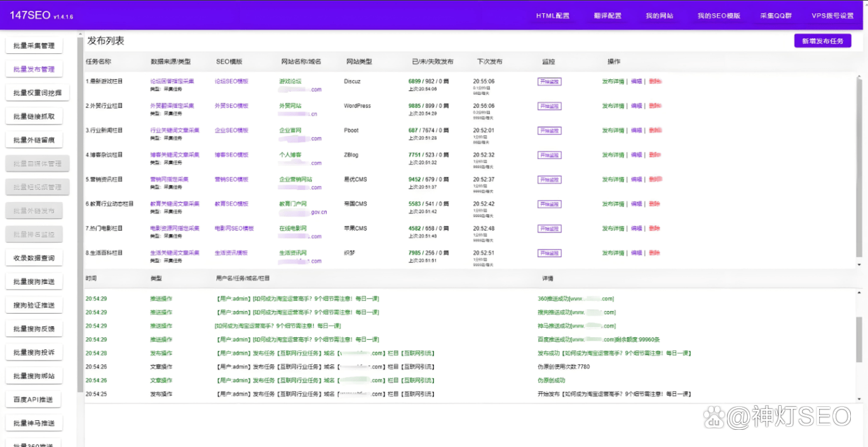The image size is (868, 447).
Task: Open the 论坛SEO模板 template link
Action: coord(231,81)
